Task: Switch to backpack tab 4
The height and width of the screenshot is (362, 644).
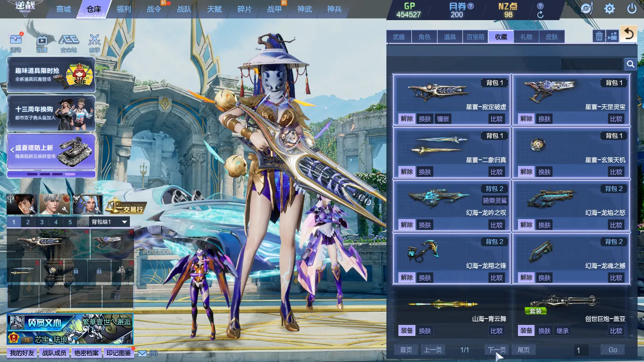Action: point(56,222)
